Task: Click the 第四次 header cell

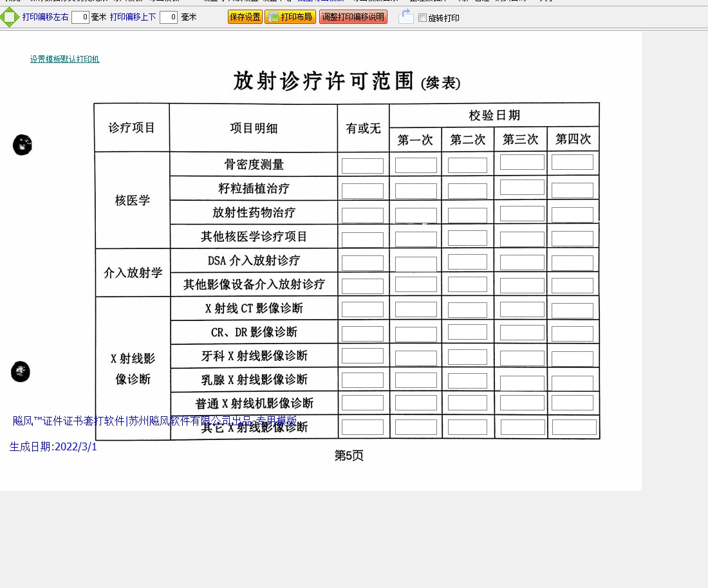Action: click(x=573, y=138)
